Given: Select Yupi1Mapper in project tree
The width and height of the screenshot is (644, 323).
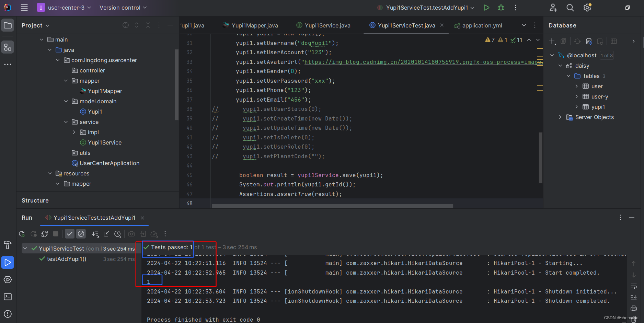Looking at the screenshot, I should tap(101, 91).
